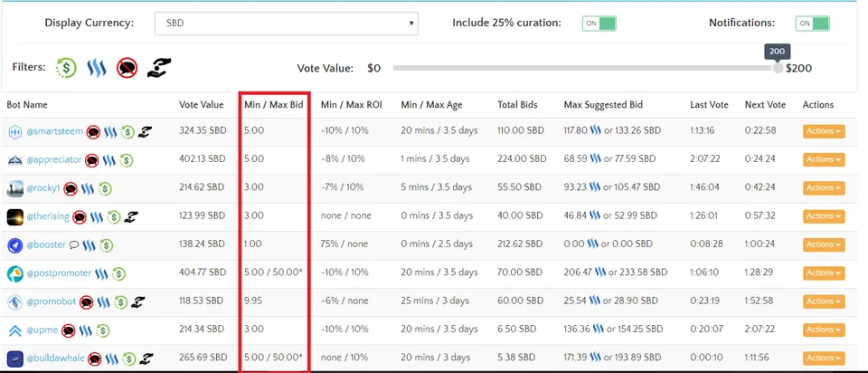Image resolution: width=868 pixels, height=373 pixels.
Task: Open the @postpromoter bot link
Action: point(59,273)
